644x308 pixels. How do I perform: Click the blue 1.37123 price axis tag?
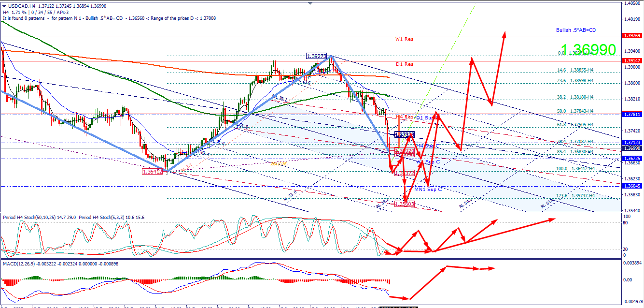(x=632, y=143)
